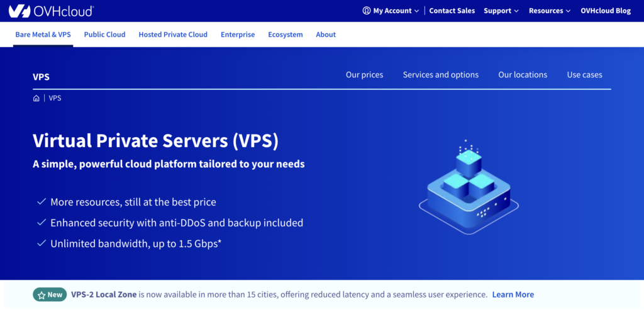Go to Our locations section
This screenshot has height=310, width=644.
coord(523,75)
